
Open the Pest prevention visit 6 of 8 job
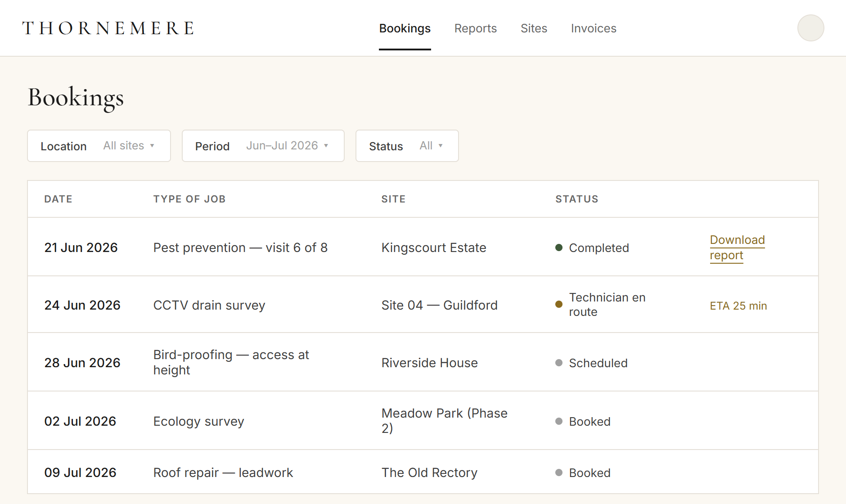coord(240,247)
